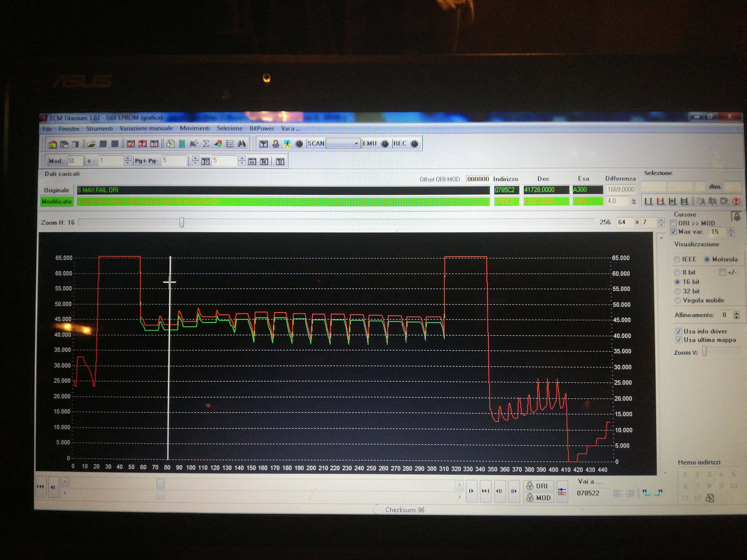Image resolution: width=747 pixels, height=560 pixels.
Task: Open the SCAN dropdown list
Action: pos(356,143)
